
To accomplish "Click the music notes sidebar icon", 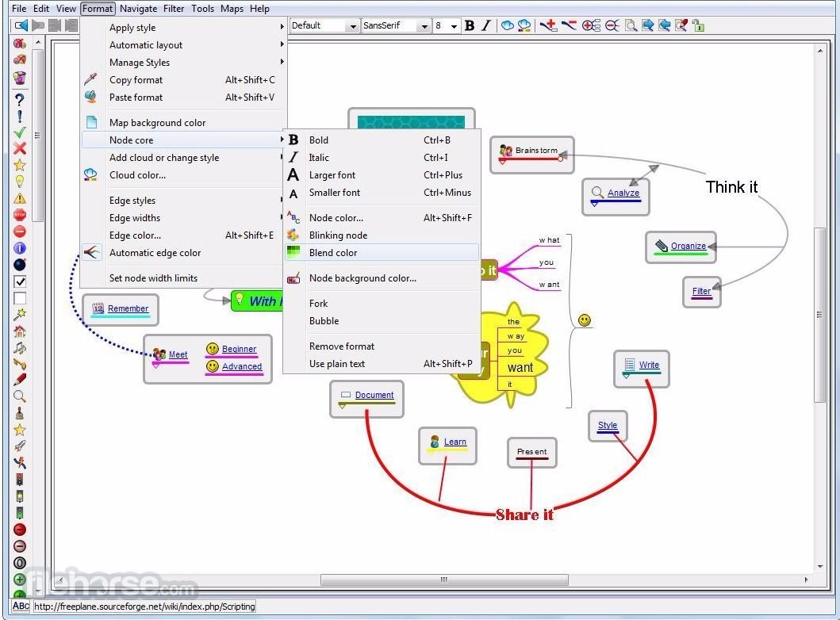I will tap(19, 348).
